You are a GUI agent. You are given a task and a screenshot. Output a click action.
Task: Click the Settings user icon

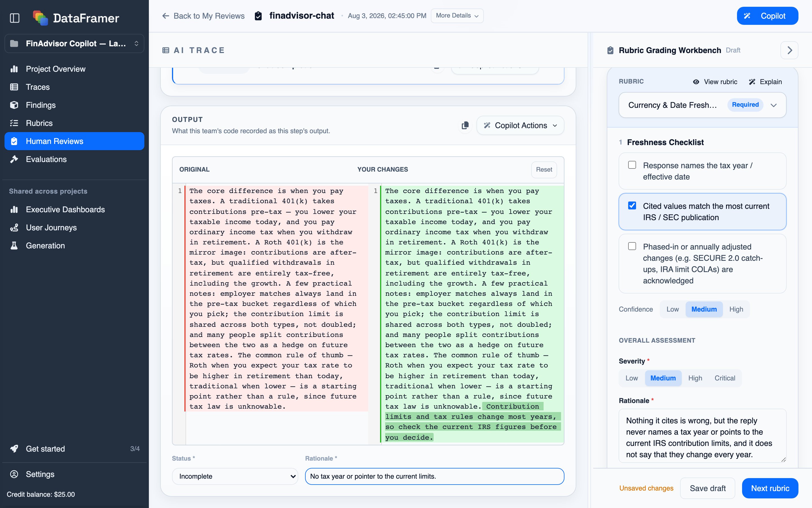pos(14,474)
